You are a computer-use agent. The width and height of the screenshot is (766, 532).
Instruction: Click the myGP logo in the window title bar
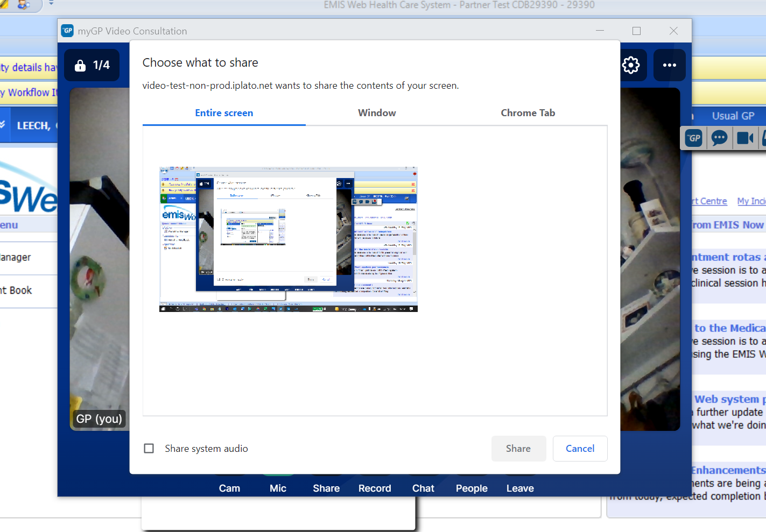coord(67,31)
